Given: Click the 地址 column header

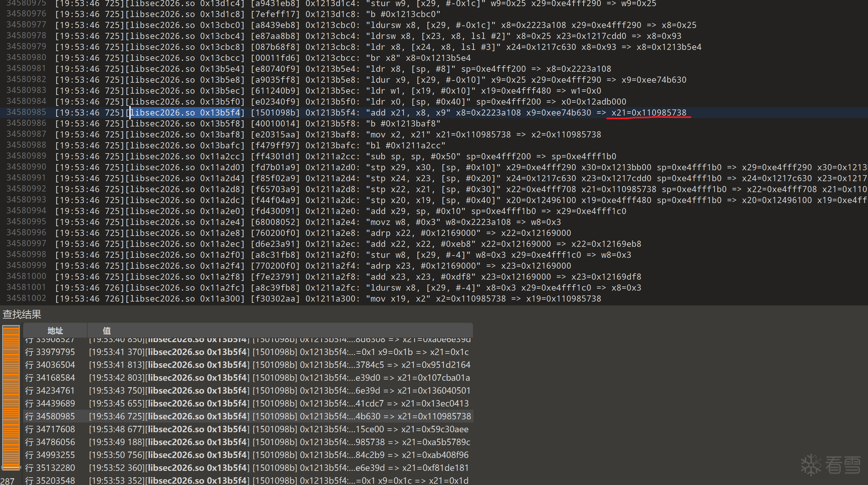Looking at the screenshot, I should [x=55, y=330].
